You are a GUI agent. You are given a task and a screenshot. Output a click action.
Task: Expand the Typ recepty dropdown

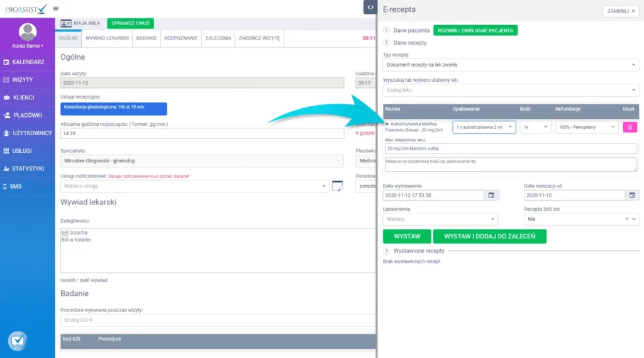tap(511, 65)
